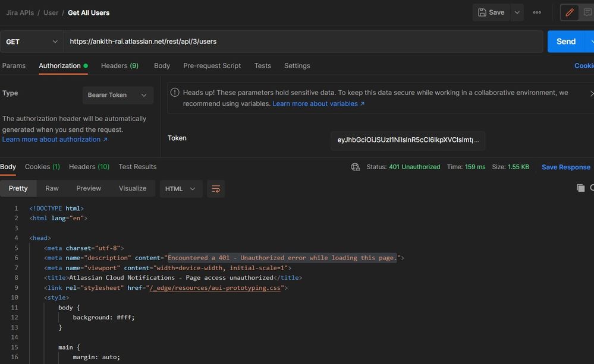594x364 pixels.
Task: Open the Pre-request Script tab
Action: coord(212,66)
